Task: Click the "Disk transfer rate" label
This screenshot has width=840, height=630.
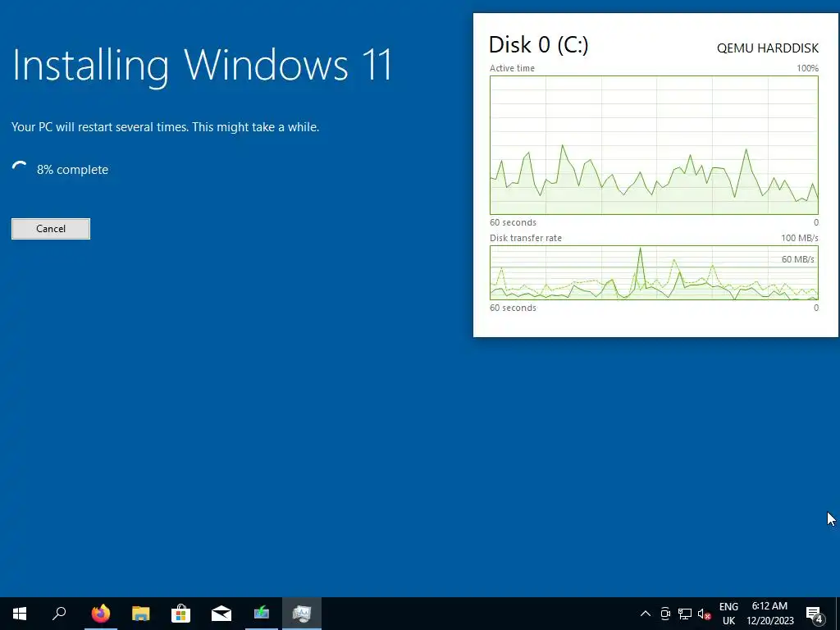Action: 526,238
